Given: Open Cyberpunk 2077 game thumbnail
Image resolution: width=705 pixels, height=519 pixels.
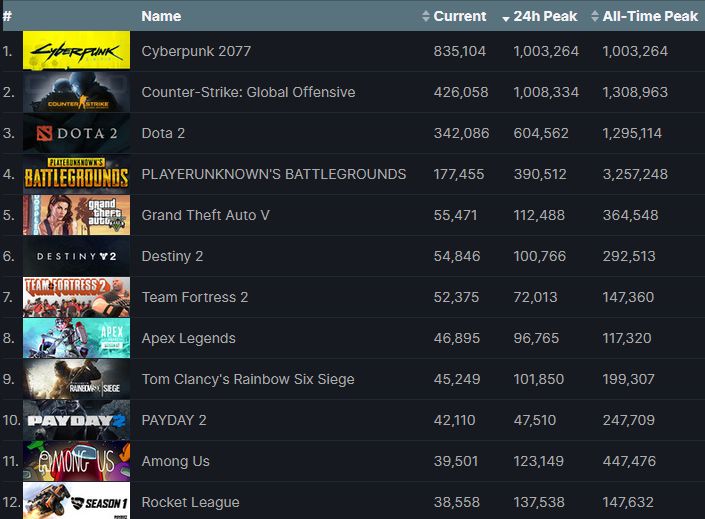Looking at the screenshot, I should (76, 50).
